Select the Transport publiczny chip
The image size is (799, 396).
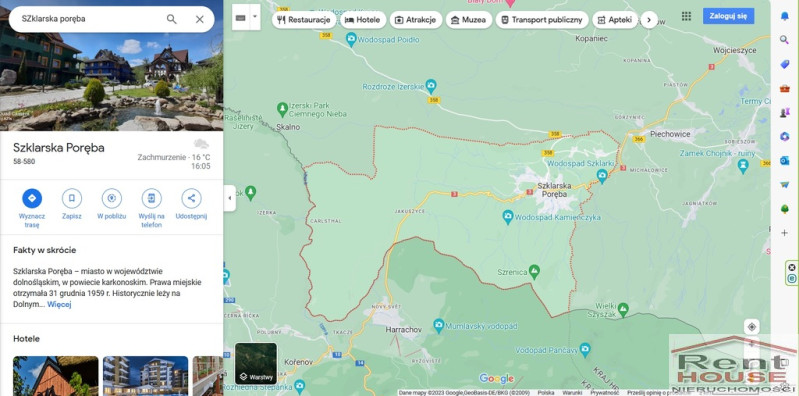point(542,20)
